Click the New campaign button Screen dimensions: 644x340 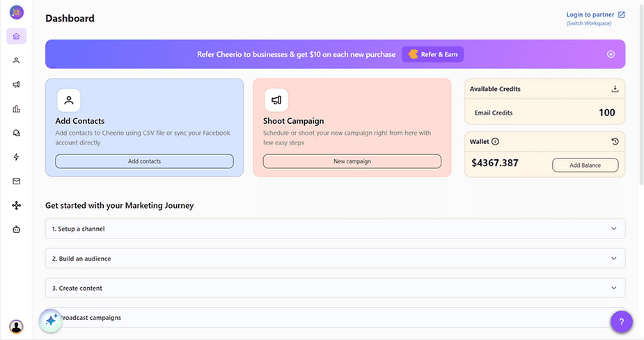352,161
